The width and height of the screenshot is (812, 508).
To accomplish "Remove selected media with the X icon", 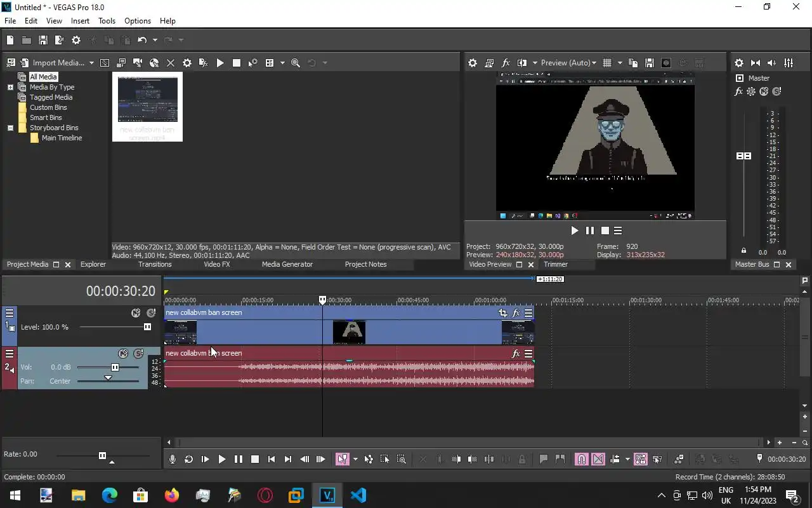I will click(x=171, y=63).
